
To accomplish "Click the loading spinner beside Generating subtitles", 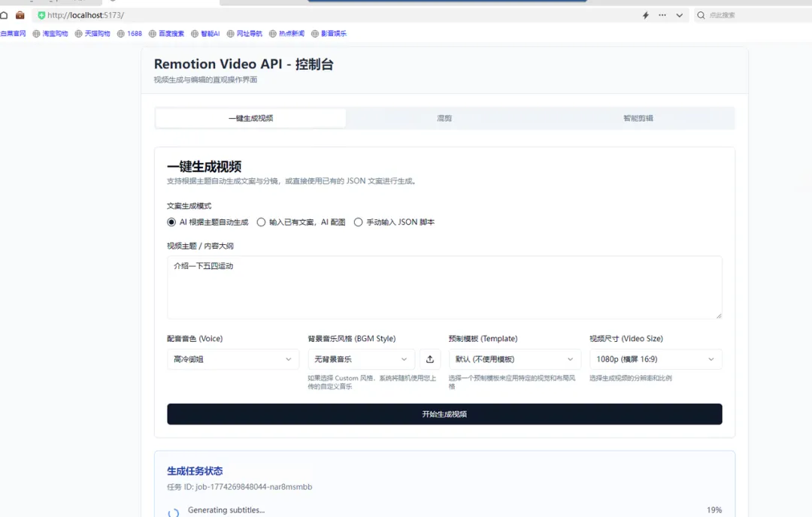I will 174,512.
